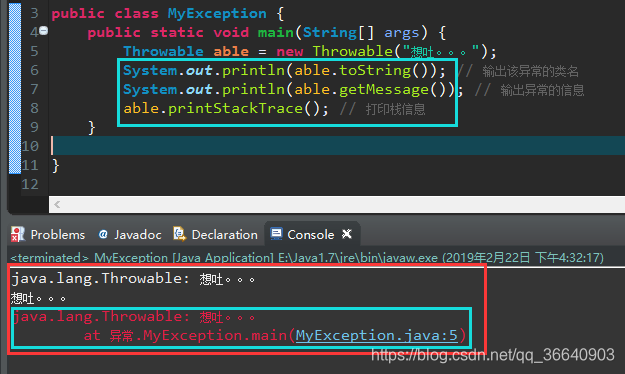Image resolution: width=625 pixels, height=374 pixels.
Task: Collapse the main method fold marker
Action: 44,30
